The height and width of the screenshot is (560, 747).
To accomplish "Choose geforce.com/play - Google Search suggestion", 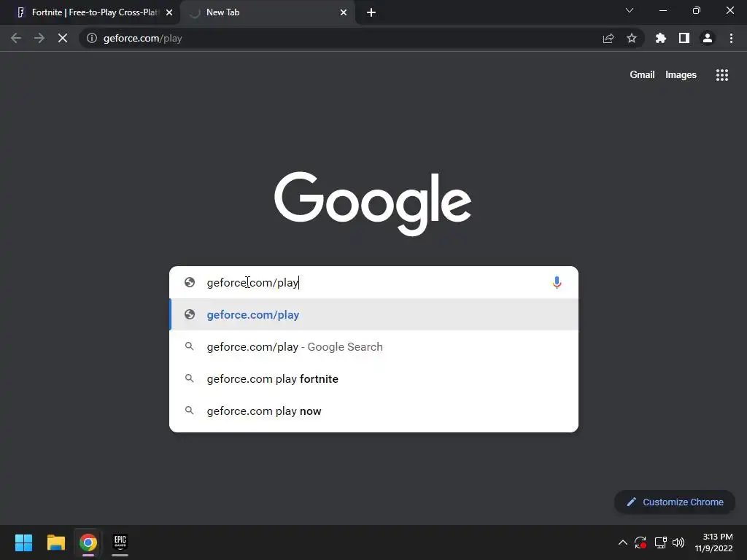I will click(x=374, y=346).
